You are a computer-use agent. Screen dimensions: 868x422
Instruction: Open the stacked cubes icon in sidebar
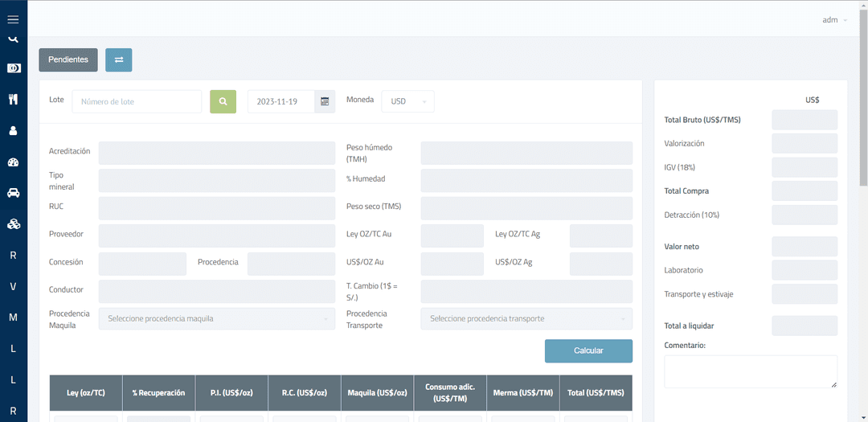point(13,224)
